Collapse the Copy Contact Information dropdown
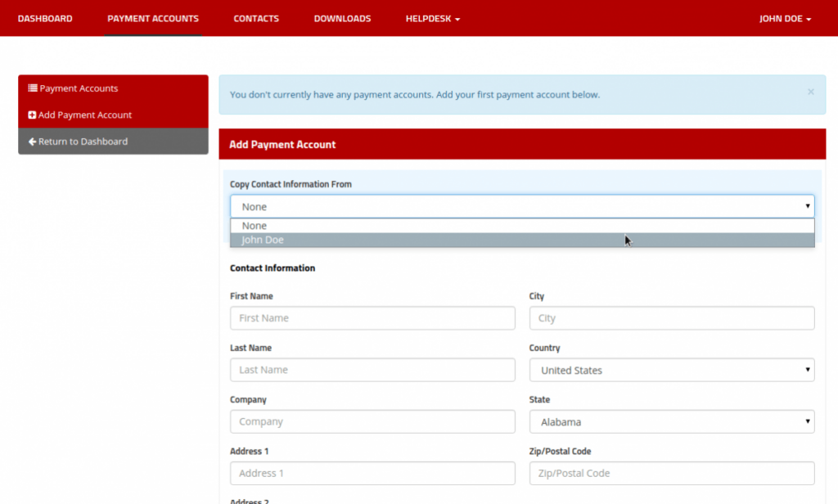The width and height of the screenshot is (838, 504). pos(522,206)
